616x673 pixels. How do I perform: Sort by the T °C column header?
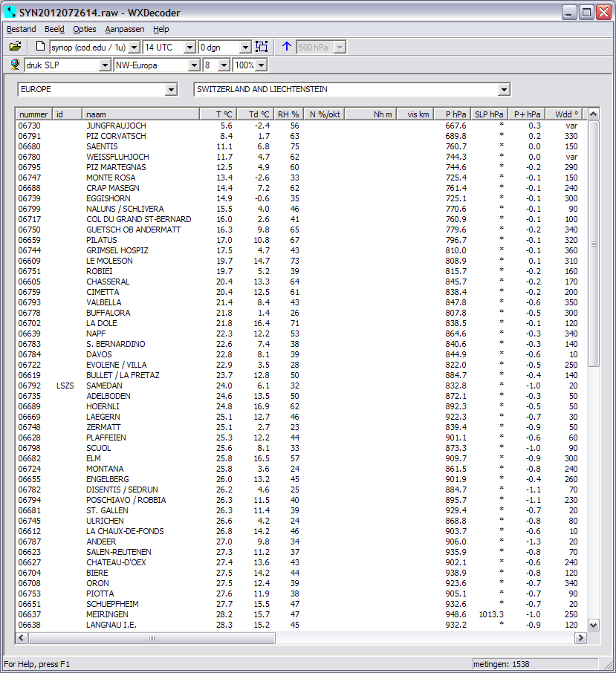218,114
